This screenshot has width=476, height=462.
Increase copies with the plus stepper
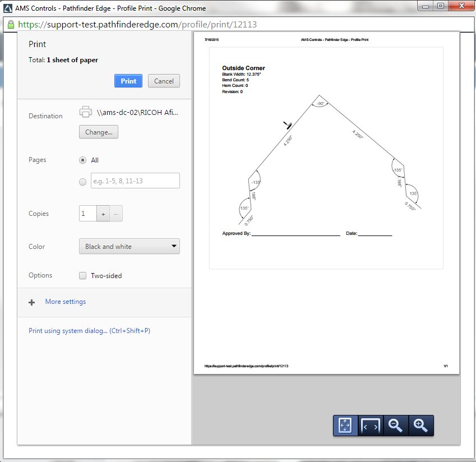(103, 214)
